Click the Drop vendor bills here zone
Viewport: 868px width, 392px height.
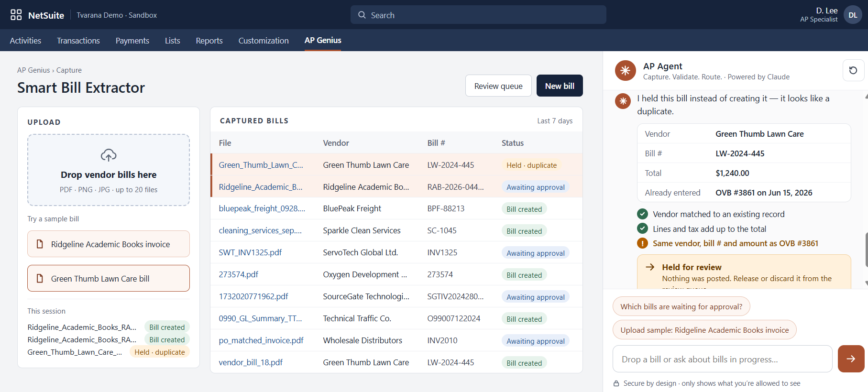point(109,170)
